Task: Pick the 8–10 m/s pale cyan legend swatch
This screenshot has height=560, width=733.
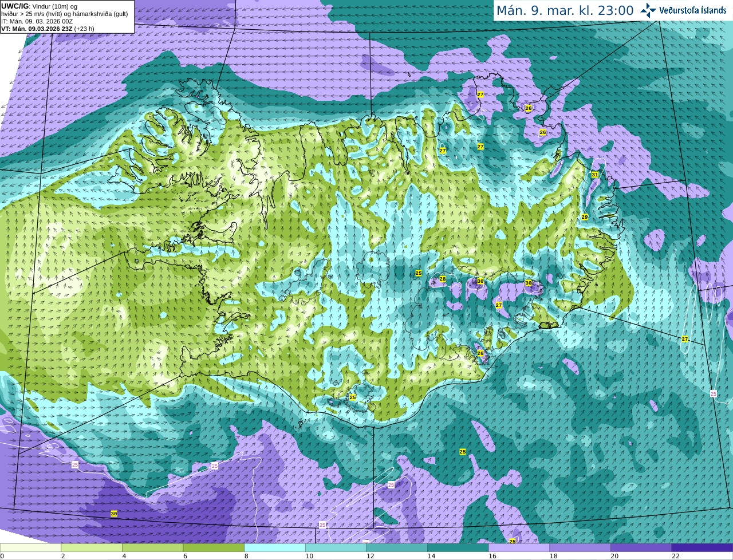Action: click(275, 547)
